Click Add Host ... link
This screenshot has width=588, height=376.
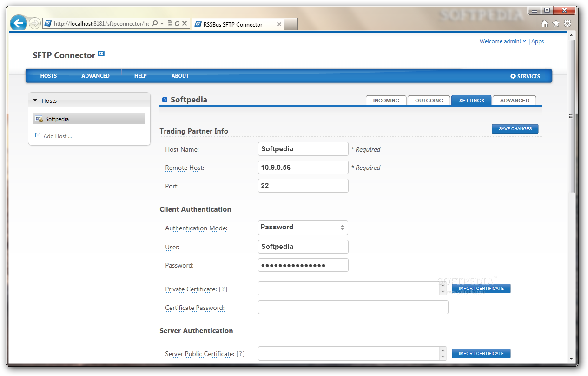[x=58, y=136]
